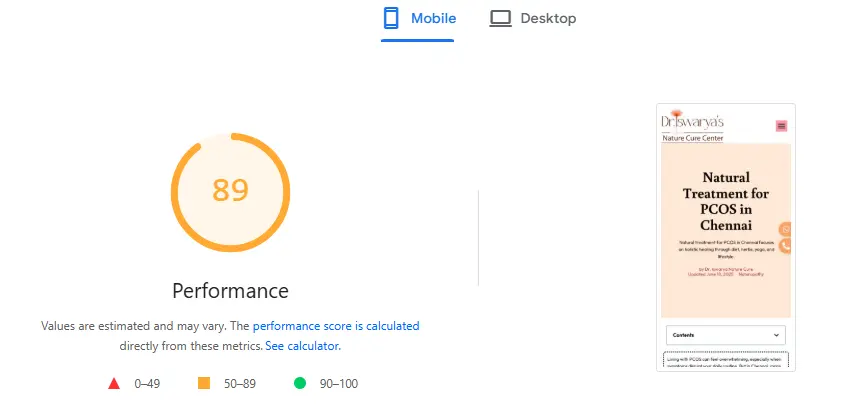
Task: Click Dr. Iswarya's logo in preview
Action: pyautogui.click(x=692, y=126)
